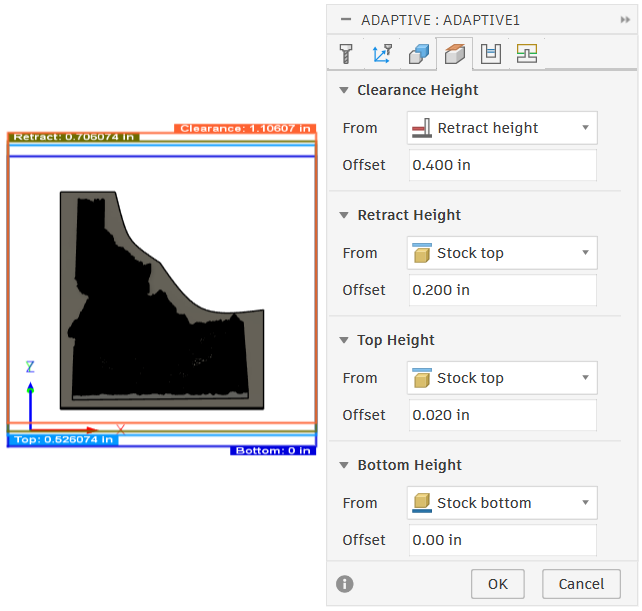The height and width of the screenshot is (611, 642).
Task: Confirm with the OK button
Action: click(497, 584)
